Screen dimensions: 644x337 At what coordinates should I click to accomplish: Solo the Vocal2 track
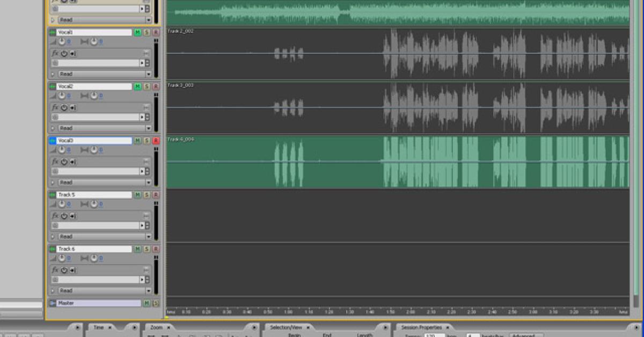click(147, 86)
